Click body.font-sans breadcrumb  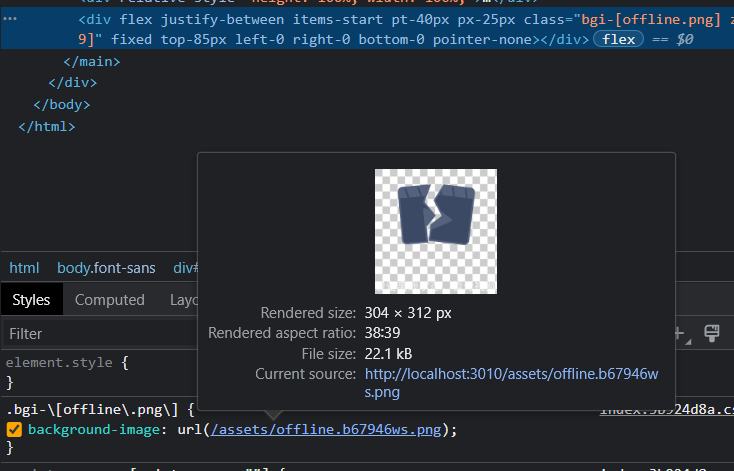click(x=106, y=268)
